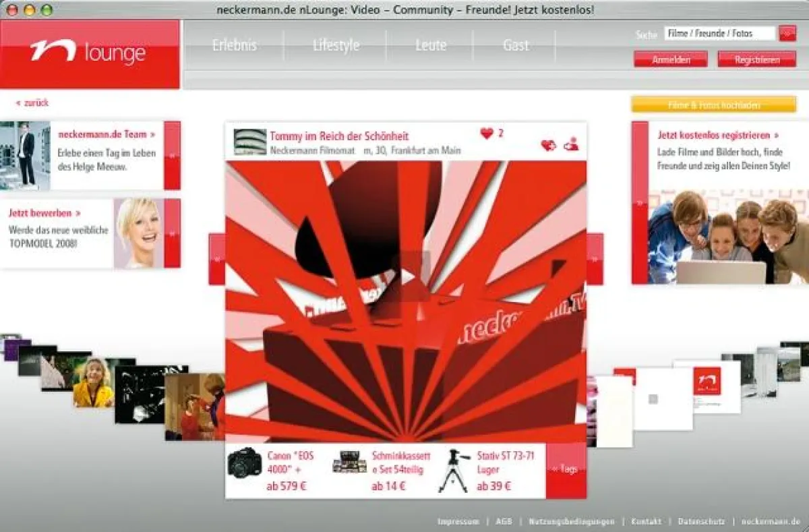Click the red search submit arrow button
Viewport: 809px width, 532px height.
coord(787,33)
